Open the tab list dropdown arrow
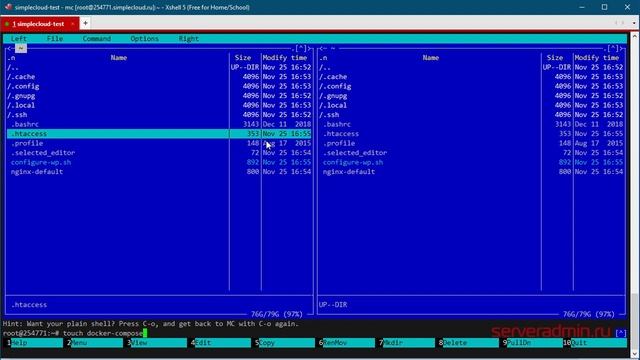The height and width of the screenshot is (360, 640). tap(634, 23)
